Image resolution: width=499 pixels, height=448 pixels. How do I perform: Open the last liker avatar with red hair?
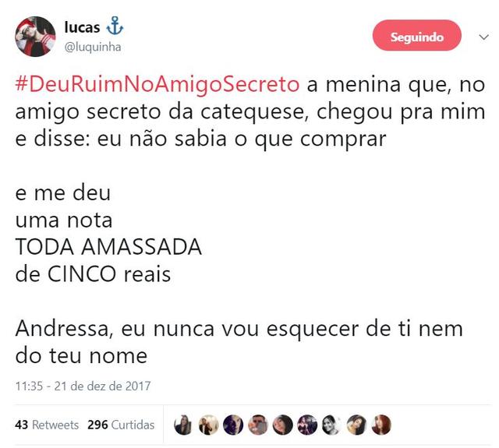[x=381, y=425]
